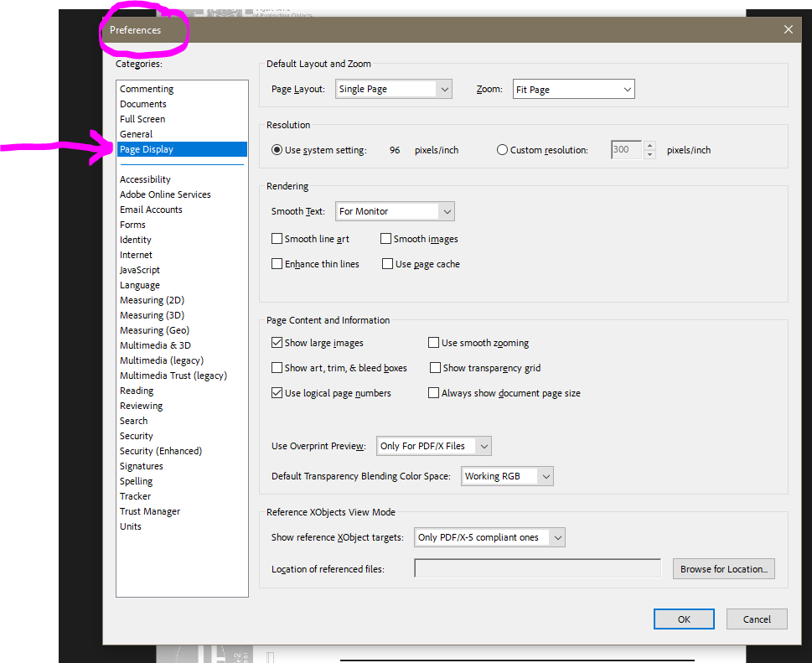This screenshot has height=663, width=812.
Task: Open the Zoom Fit Page dropdown
Action: (x=573, y=89)
